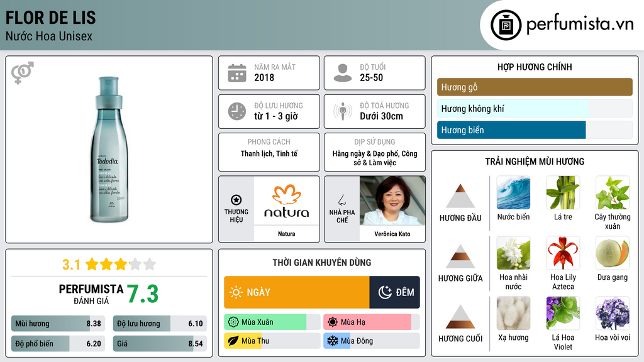644x362 pixels.
Task: Click the clock icon for Độ lưu hương
Action: (237, 111)
